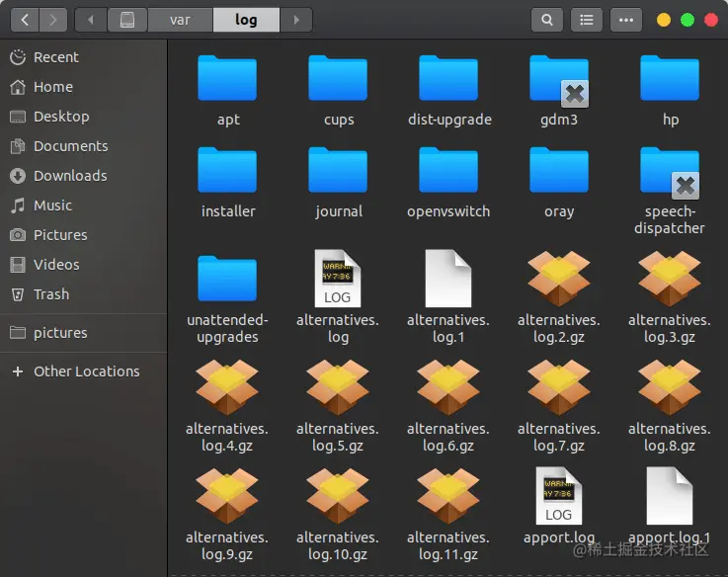Open Pictures in the sidebar
This screenshot has height=577, width=728.
(x=84, y=235)
